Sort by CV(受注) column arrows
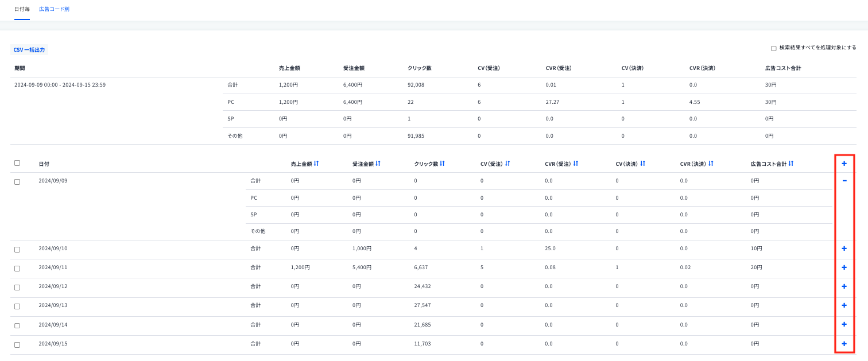 tap(507, 164)
